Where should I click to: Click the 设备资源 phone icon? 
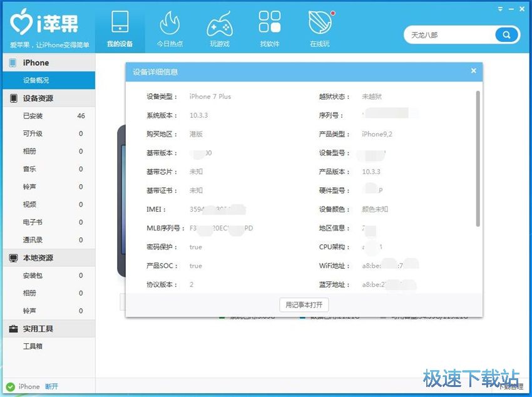coord(13,98)
